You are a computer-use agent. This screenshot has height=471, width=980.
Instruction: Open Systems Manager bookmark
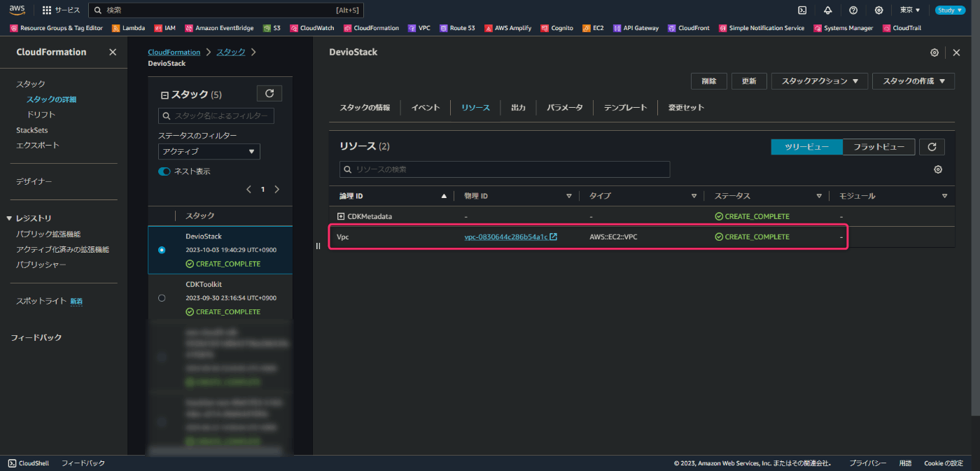point(843,28)
